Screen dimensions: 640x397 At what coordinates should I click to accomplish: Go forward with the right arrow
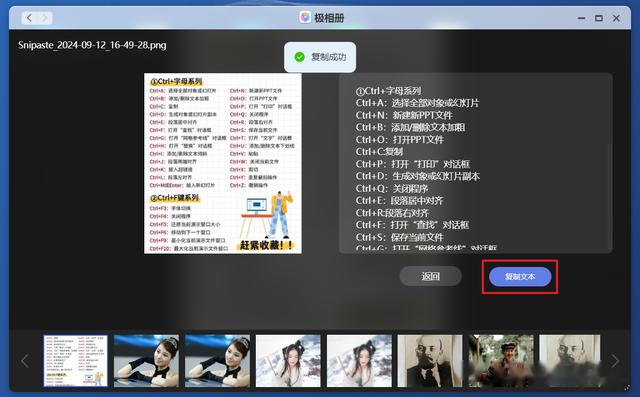(44, 18)
